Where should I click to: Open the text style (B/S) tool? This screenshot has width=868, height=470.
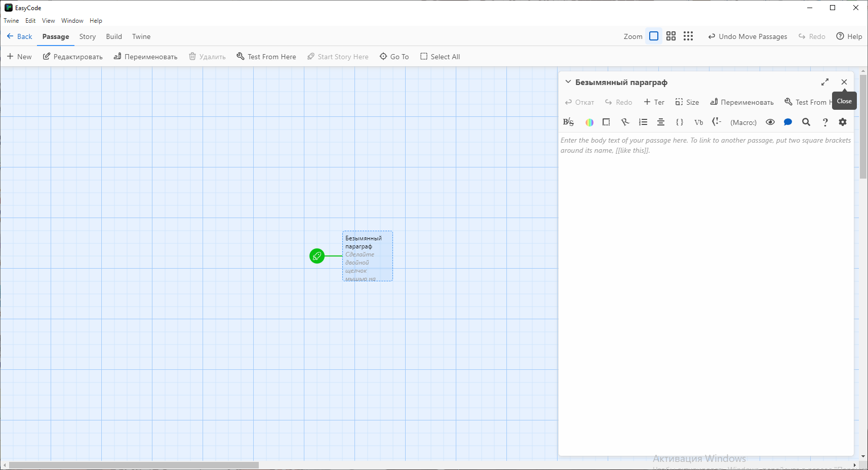point(568,122)
